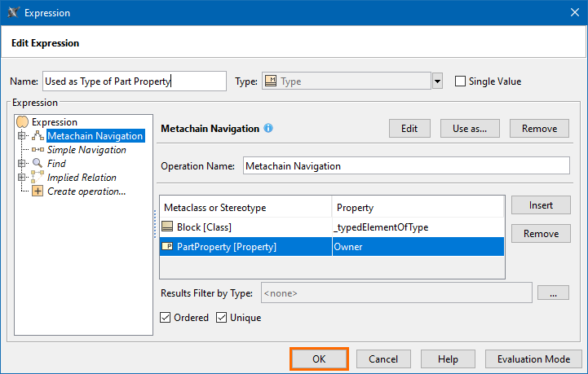This screenshot has width=588, height=374.
Task: Expand the Find tree node
Action: click(x=22, y=164)
